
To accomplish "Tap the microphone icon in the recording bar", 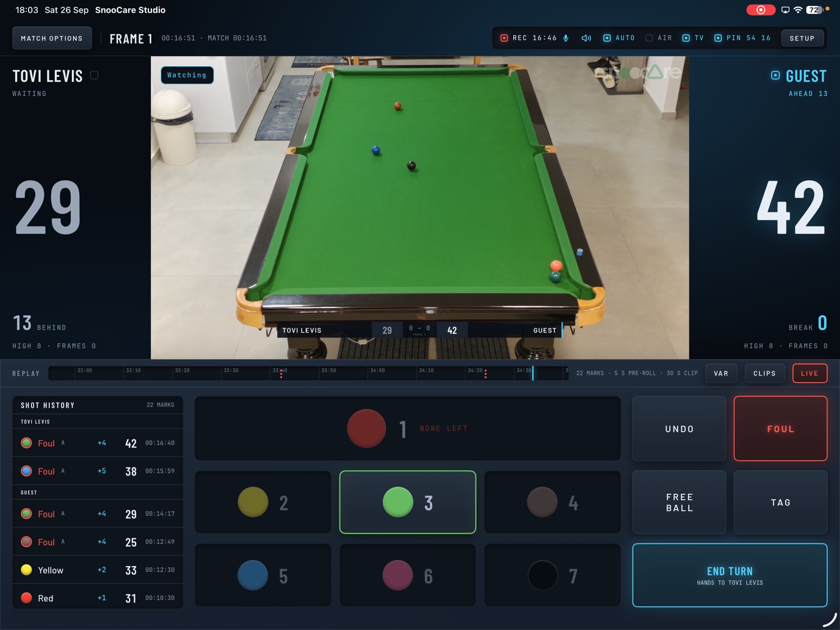I will 566,38.
